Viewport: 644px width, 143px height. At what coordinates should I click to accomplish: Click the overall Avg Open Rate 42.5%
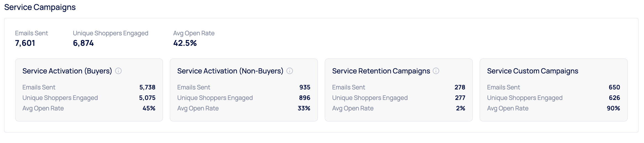(x=185, y=43)
